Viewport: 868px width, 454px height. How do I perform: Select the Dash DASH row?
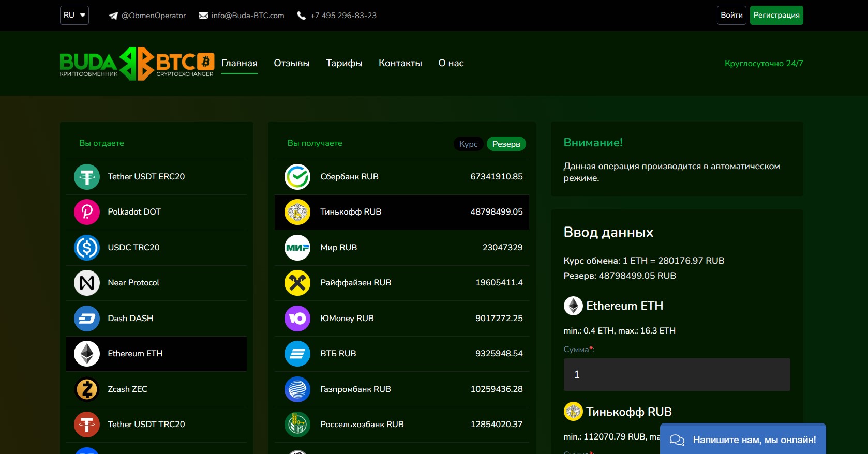156,319
